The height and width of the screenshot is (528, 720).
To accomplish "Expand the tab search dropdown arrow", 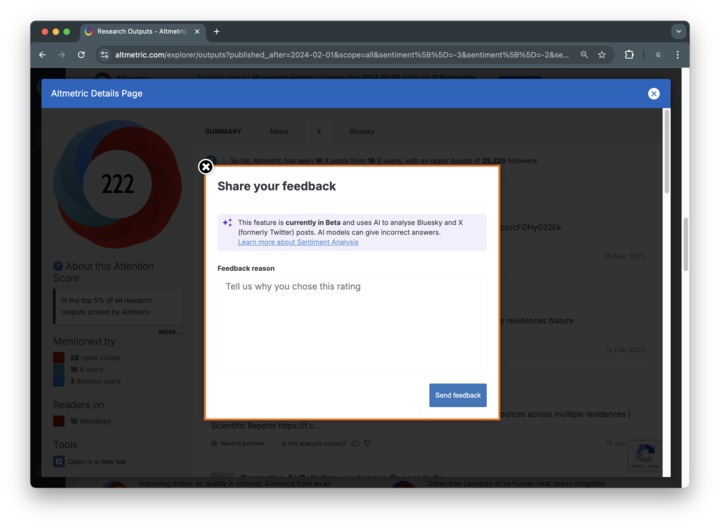I will click(677, 31).
